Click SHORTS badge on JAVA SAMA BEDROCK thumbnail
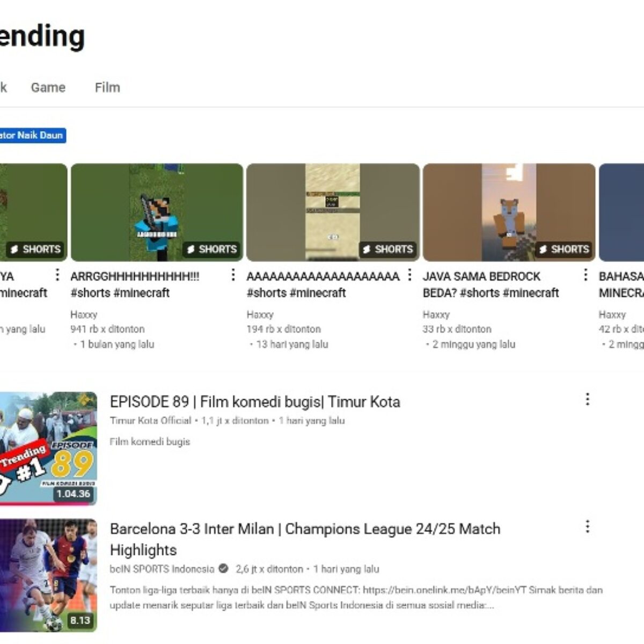Viewport: 644px width, 644px height. (x=563, y=249)
